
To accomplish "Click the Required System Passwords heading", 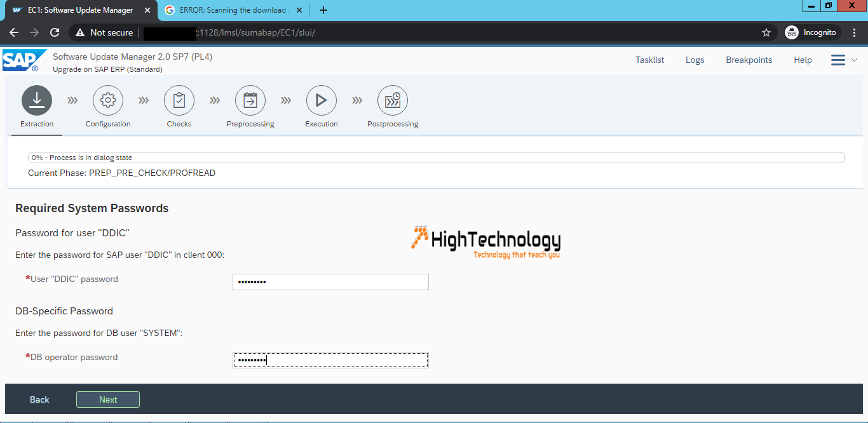I will coord(92,208).
